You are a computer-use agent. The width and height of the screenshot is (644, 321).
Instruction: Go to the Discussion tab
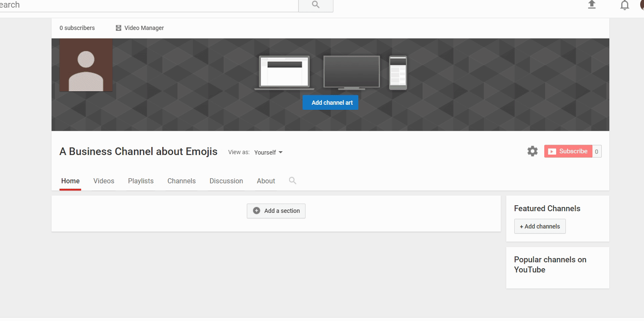point(226,181)
